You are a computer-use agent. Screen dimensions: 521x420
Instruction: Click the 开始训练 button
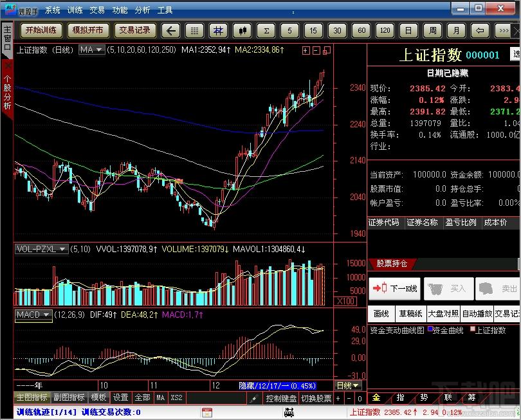click(x=41, y=30)
